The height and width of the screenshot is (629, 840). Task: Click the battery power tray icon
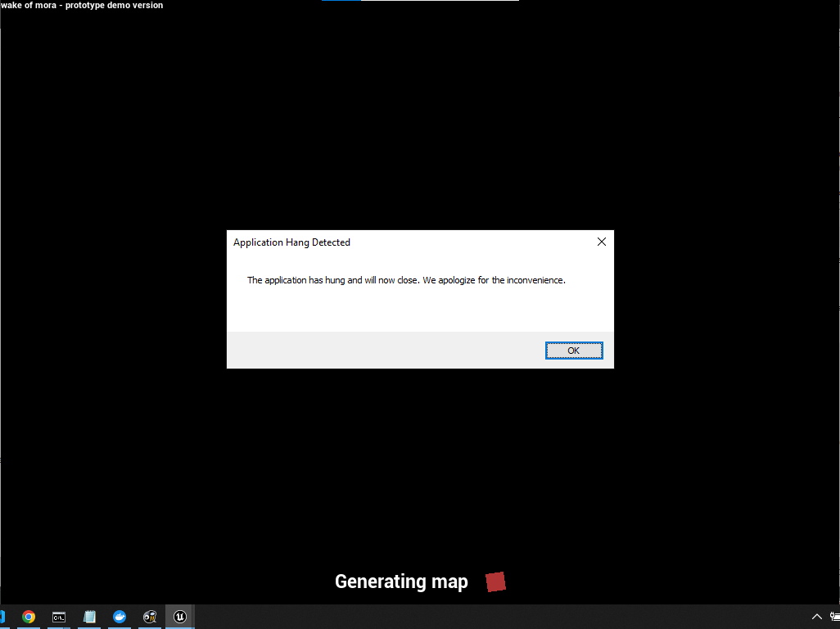coord(834,617)
